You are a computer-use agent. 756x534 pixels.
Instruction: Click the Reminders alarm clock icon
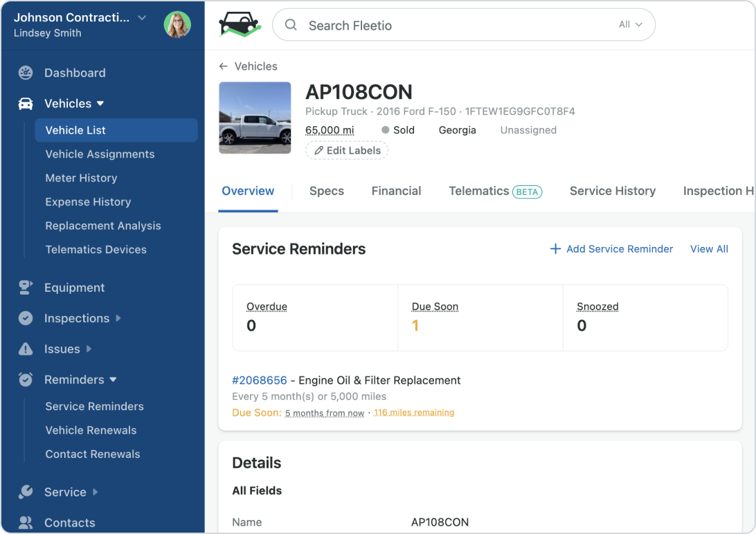coord(26,380)
